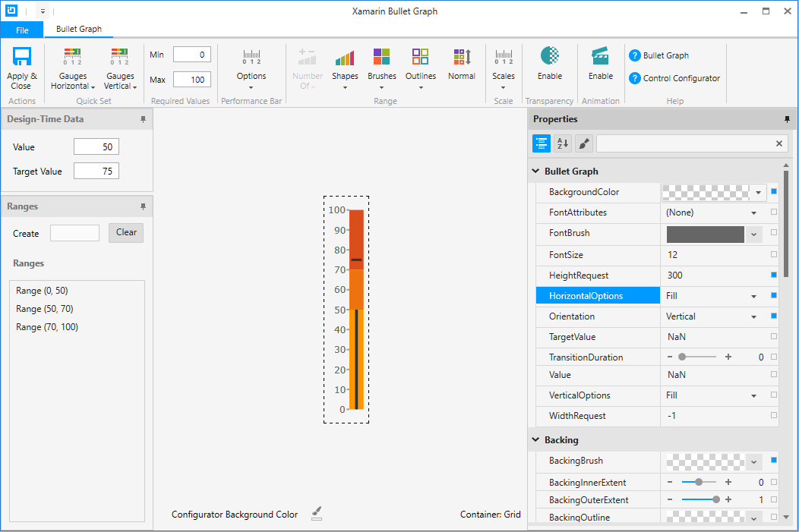Pin the Ranges panel

click(144, 206)
